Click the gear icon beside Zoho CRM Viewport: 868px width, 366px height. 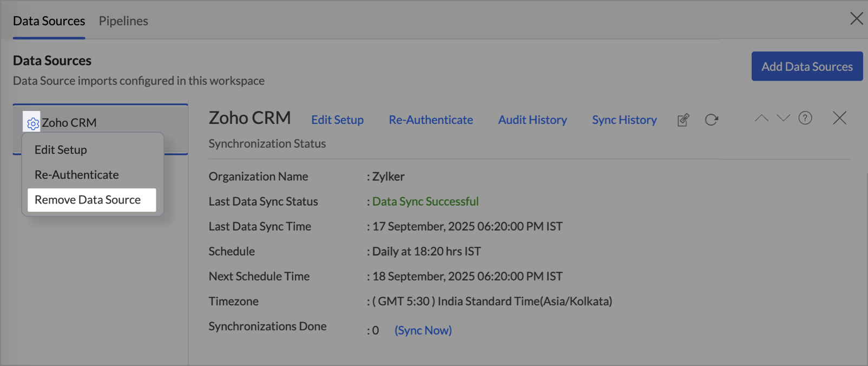(x=32, y=123)
